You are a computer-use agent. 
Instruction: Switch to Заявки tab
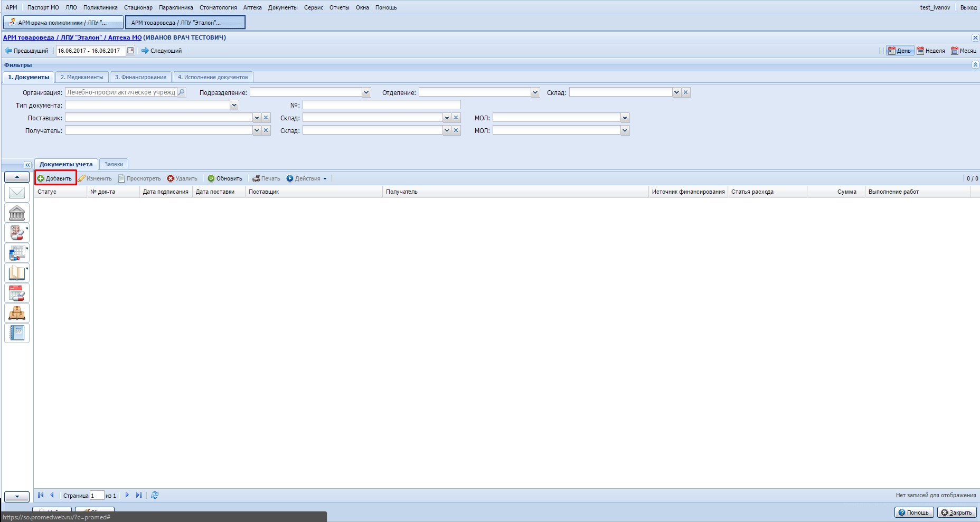tap(114, 164)
